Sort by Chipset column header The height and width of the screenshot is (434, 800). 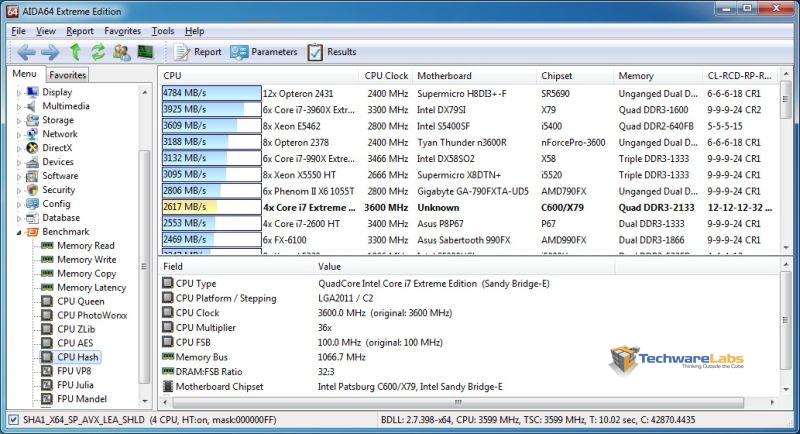tap(576, 76)
